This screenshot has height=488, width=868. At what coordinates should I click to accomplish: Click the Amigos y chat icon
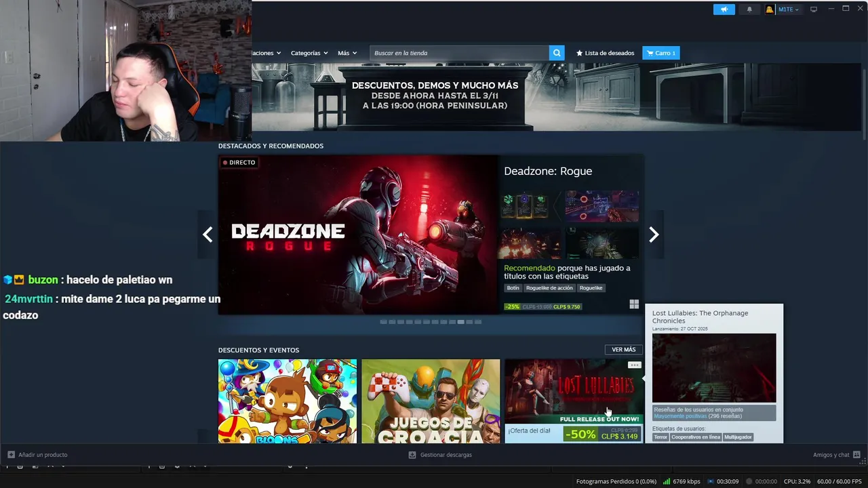856,455
